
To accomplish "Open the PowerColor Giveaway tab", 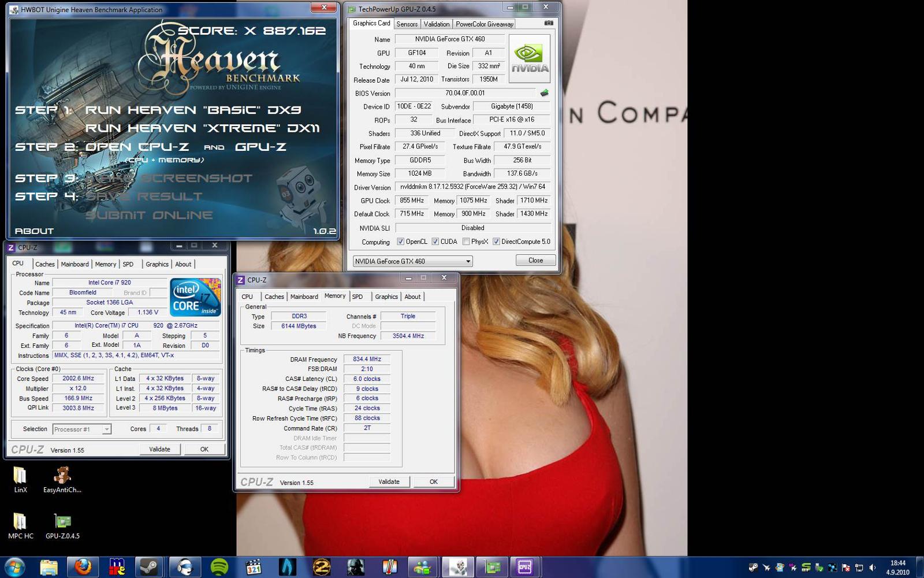I will [484, 24].
